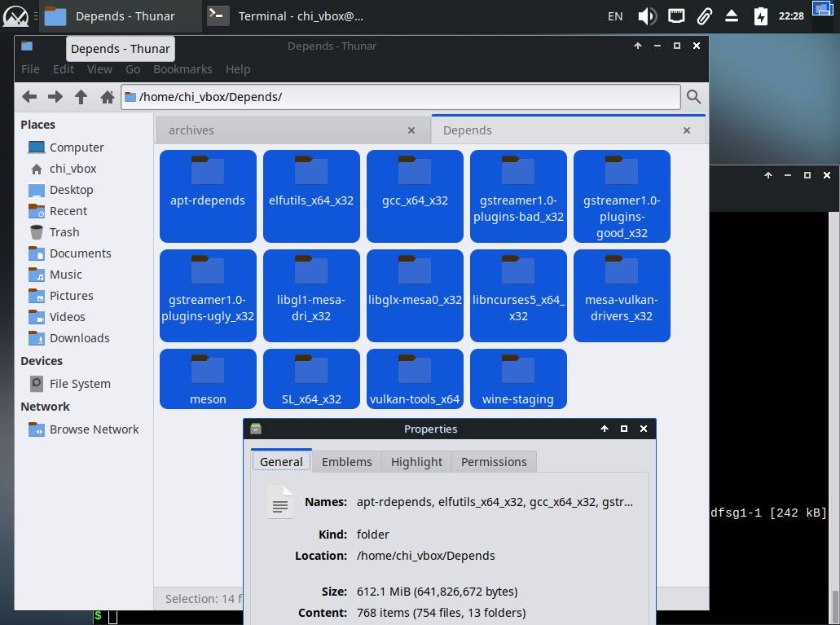Open the Edit menu
This screenshot has height=625, width=840.
click(64, 69)
